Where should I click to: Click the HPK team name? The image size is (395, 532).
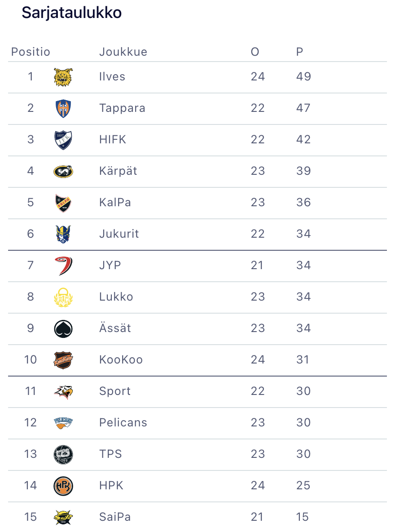tap(111, 485)
